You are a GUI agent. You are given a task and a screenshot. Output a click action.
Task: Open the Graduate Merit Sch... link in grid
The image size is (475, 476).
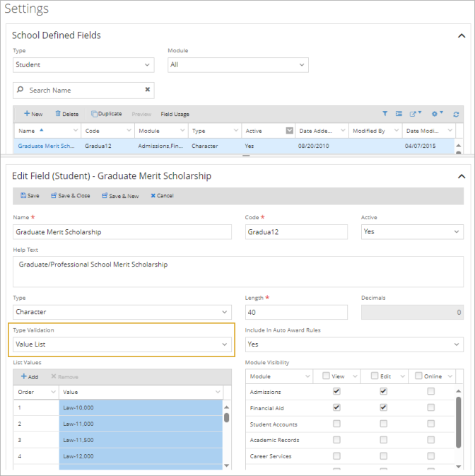point(46,146)
